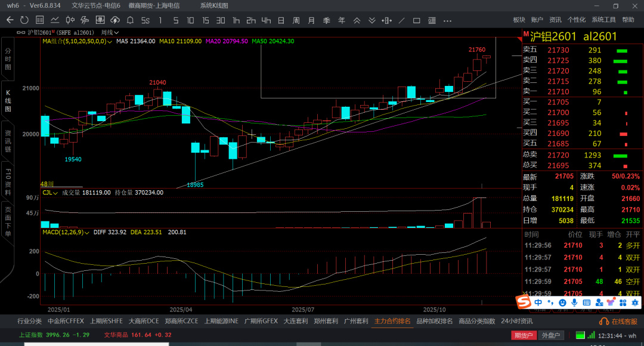Switch to daily (日) K-line period
Image resolution: width=644 pixels, height=346 pixels.
281,20
